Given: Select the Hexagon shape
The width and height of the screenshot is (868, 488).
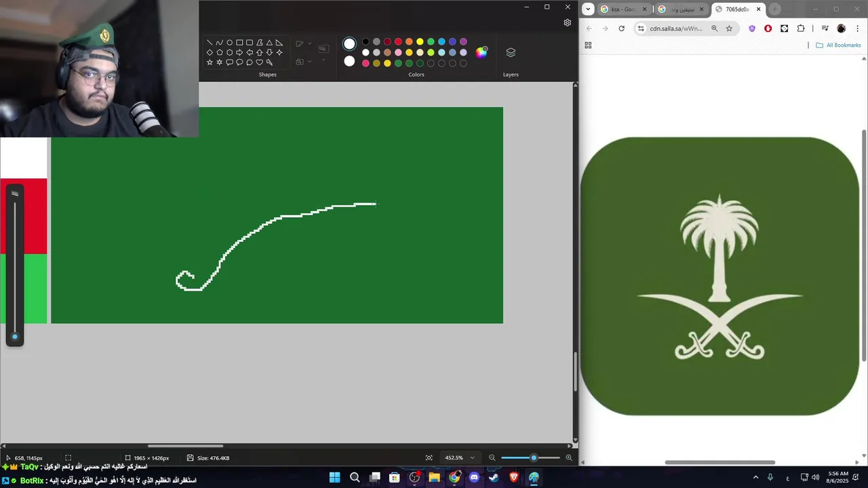Looking at the screenshot, I should pyautogui.click(x=229, y=52).
